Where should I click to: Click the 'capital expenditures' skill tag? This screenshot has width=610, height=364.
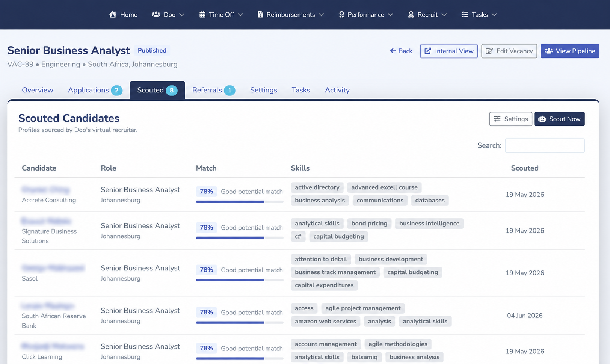coord(324,285)
